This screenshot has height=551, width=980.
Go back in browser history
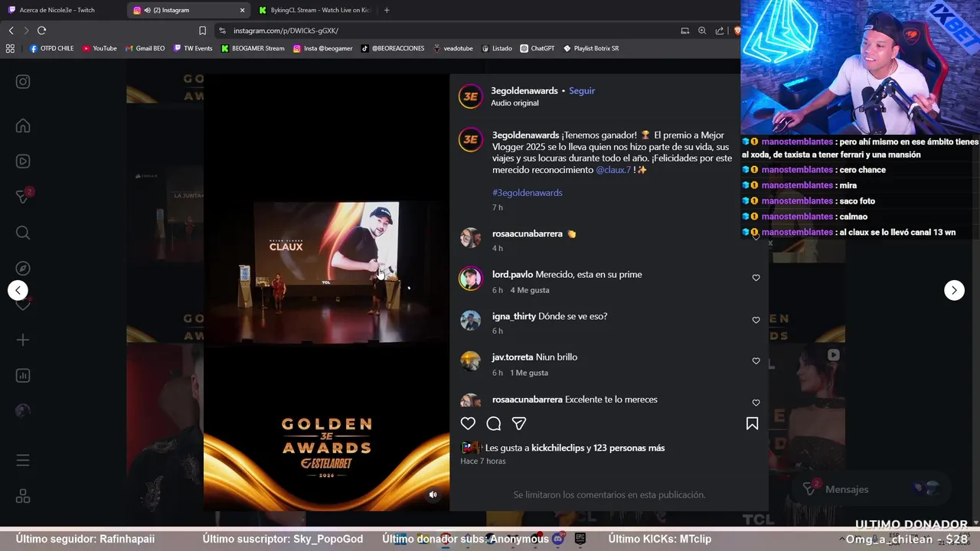[x=11, y=31]
